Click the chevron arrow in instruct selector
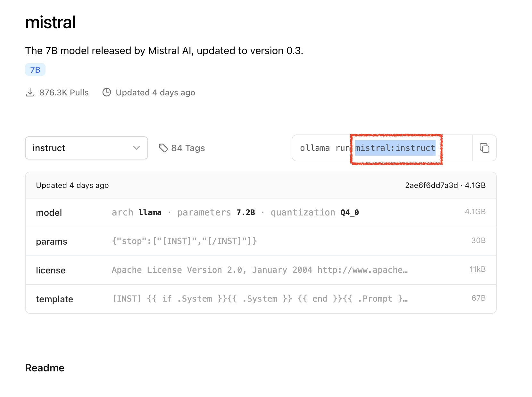The width and height of the screenshot is (532, 397). pyautogui.click(x=137, y=148)
